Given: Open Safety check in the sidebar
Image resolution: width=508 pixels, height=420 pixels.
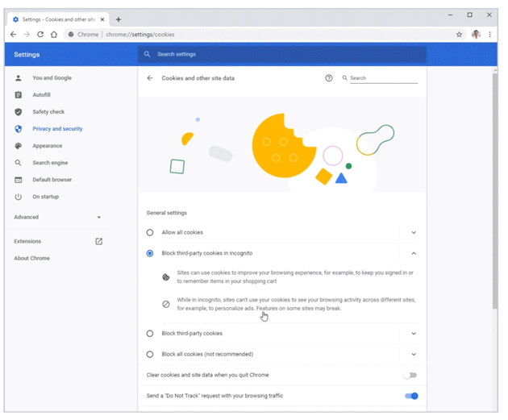Looking at the screenshot, I should [x=48, y=112].
